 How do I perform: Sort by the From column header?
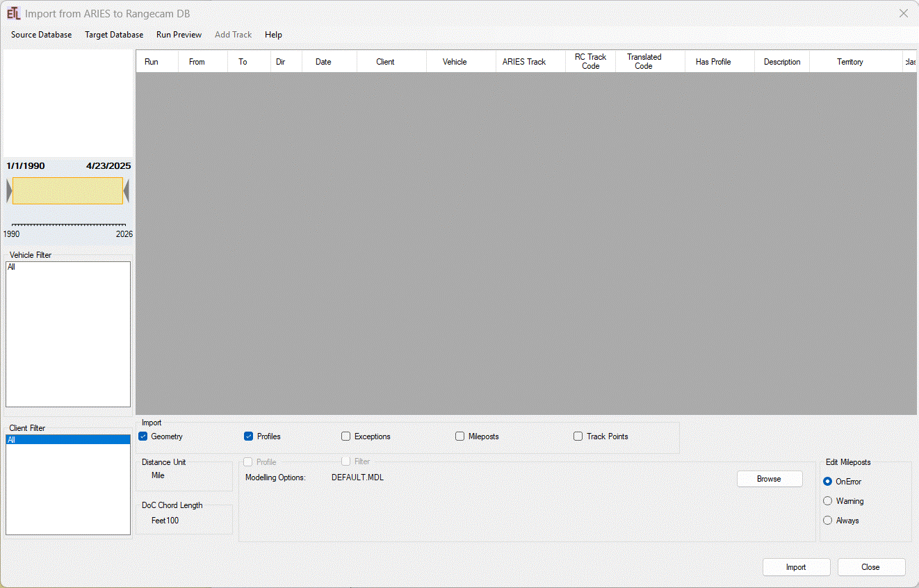pos(203,62)
